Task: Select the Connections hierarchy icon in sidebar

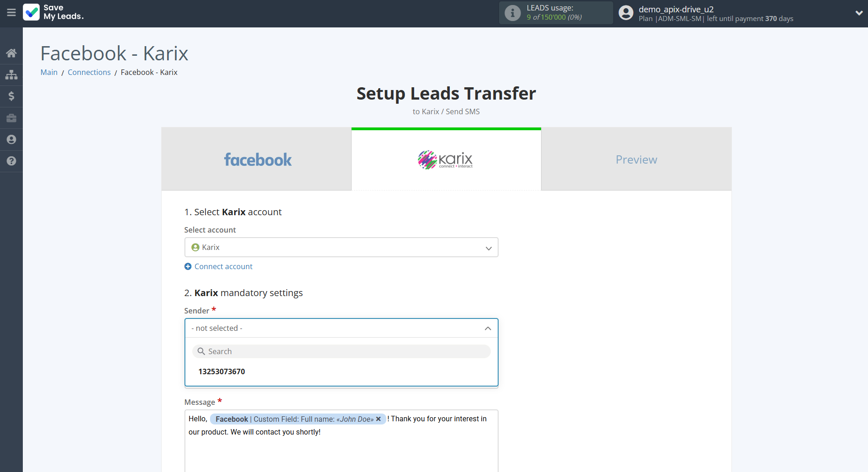Action: (x=11, y=74)
